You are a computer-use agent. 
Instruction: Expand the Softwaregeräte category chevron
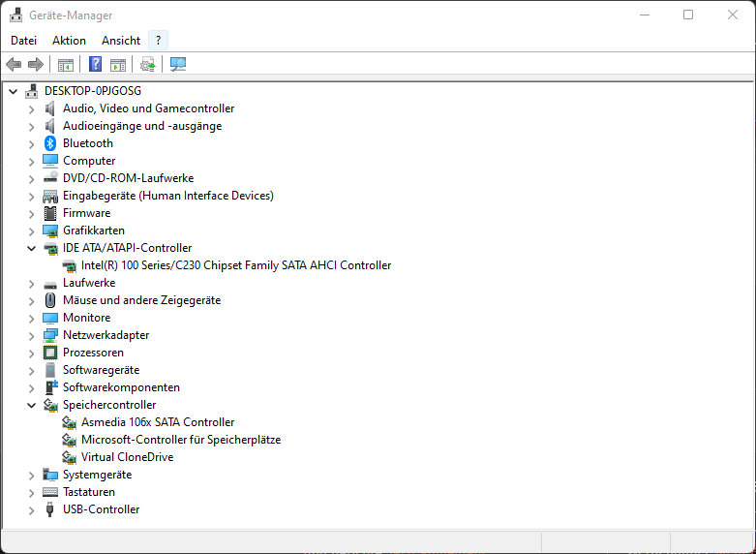31,371
